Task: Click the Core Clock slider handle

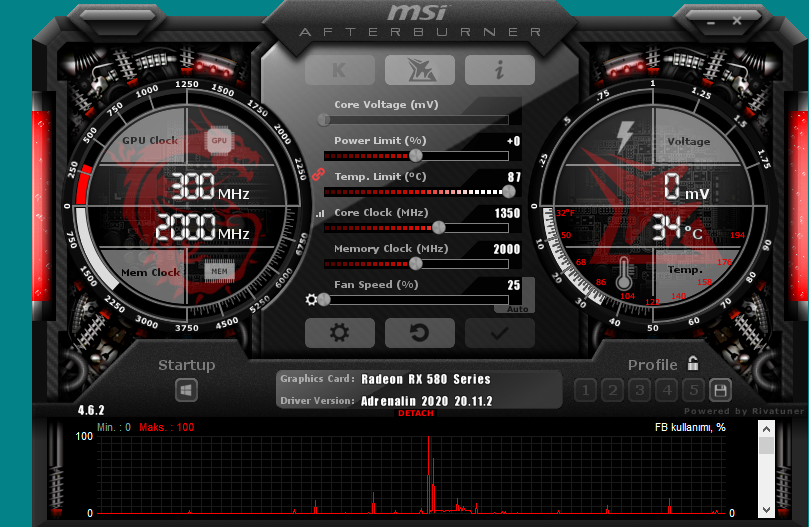Action: click(439, 227)
